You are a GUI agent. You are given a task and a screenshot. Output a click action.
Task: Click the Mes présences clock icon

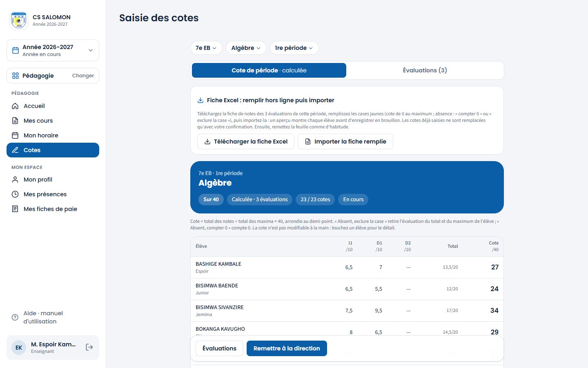(x=15, y=194)
